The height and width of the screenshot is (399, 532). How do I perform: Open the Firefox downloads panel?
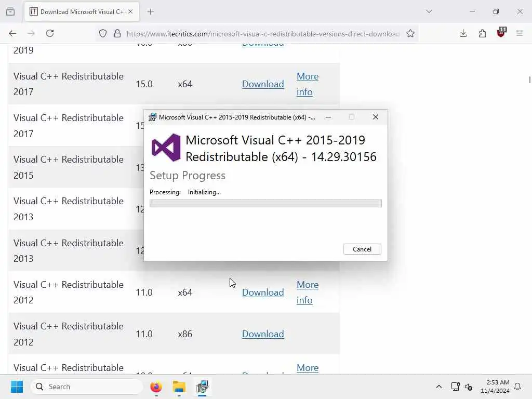(463, 33)
